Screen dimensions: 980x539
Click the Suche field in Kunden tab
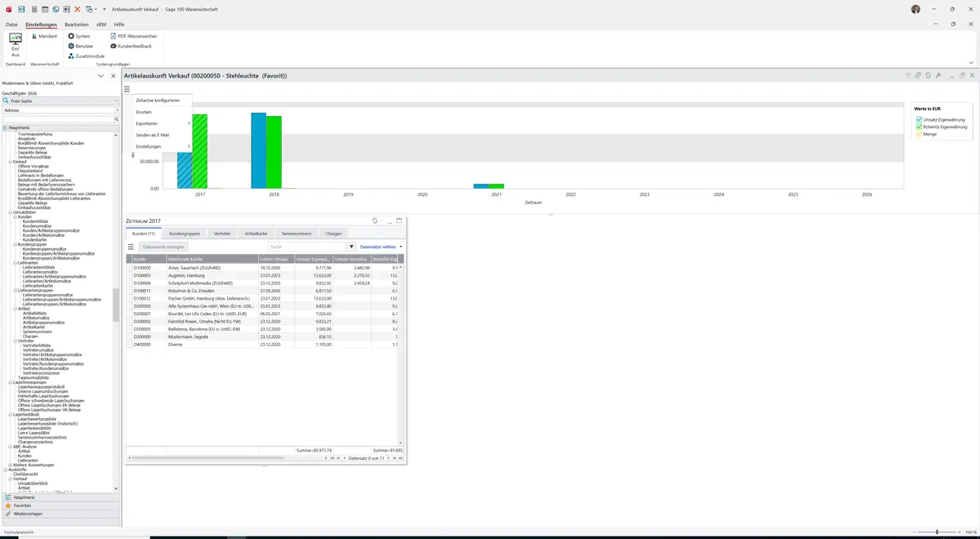pos(307,246)
